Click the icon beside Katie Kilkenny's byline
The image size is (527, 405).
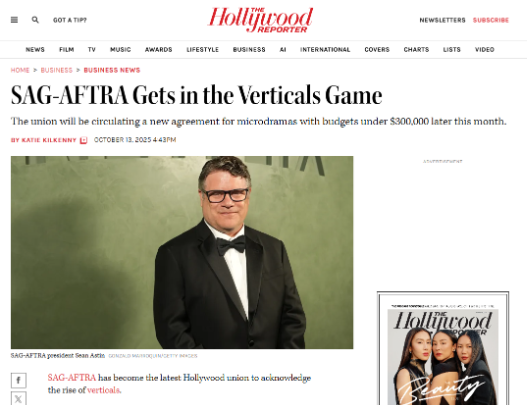pos(84,140)
